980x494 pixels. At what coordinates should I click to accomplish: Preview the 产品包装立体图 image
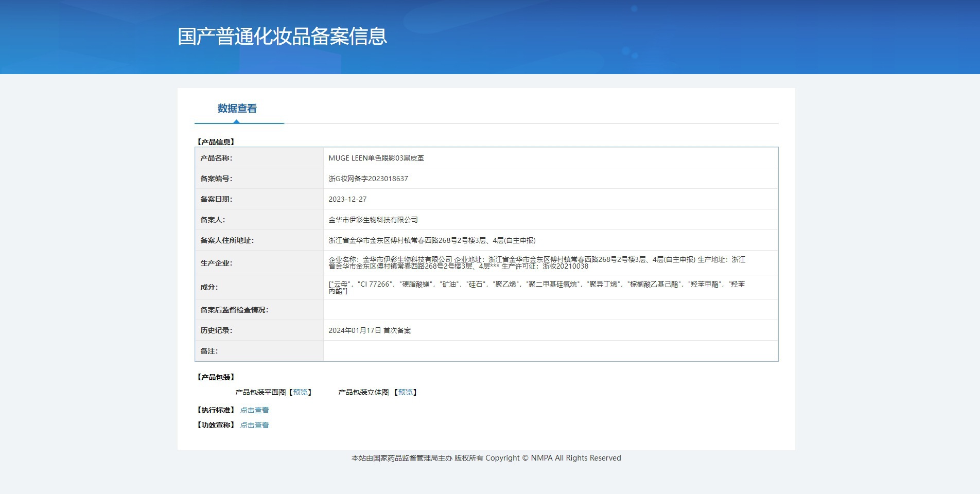pos(405,392)
